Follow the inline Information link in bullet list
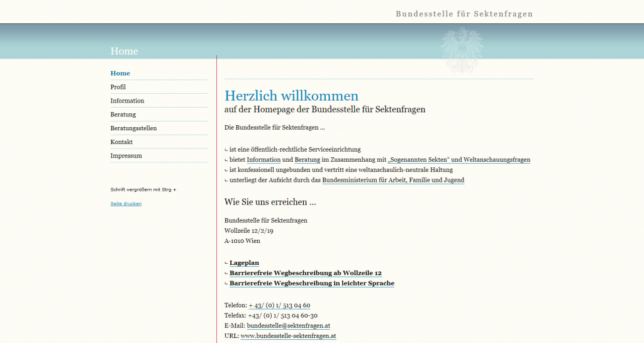 click(264, 160)
